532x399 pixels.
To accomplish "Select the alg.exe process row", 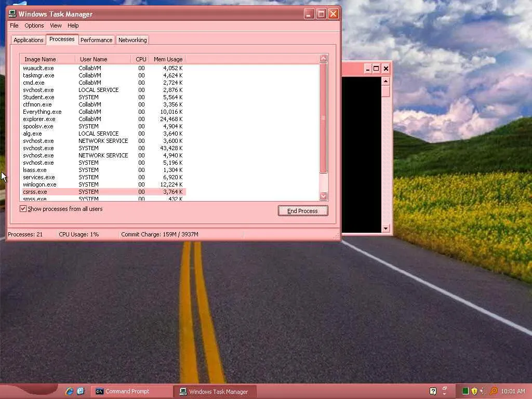I will [x=103, y=134].
